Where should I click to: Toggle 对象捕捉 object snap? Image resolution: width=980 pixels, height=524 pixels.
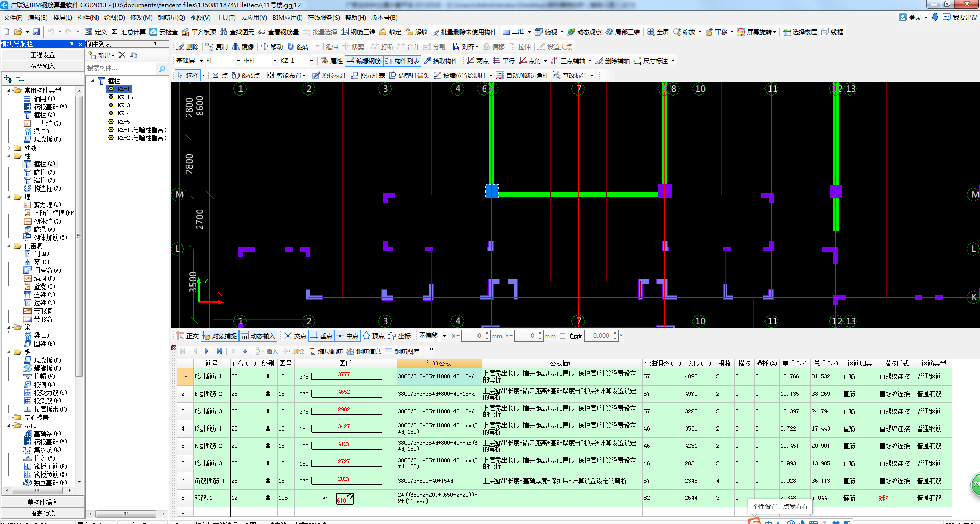[220, 336]
